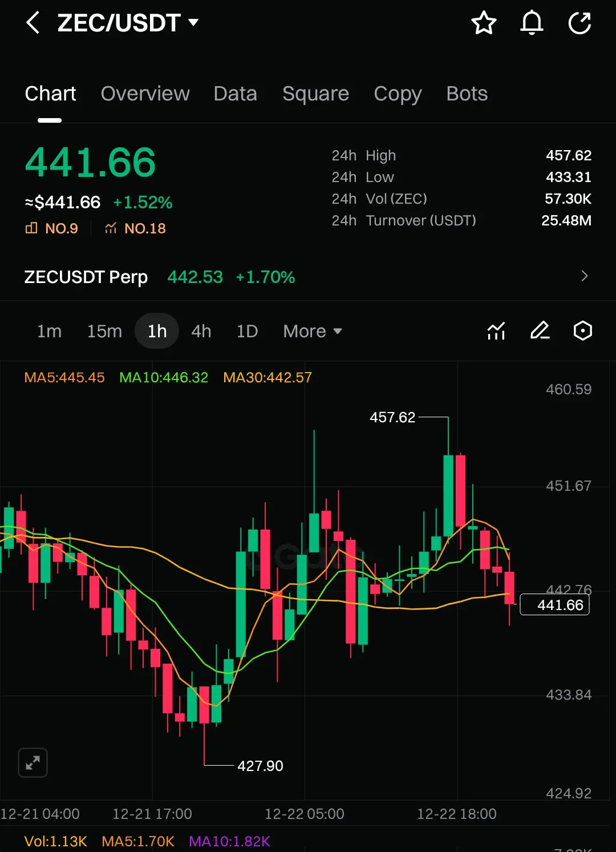This screenshot has height=852, width=616.
Task: Tap the volume MA10:1.82K label
Action: pos(229,841)
